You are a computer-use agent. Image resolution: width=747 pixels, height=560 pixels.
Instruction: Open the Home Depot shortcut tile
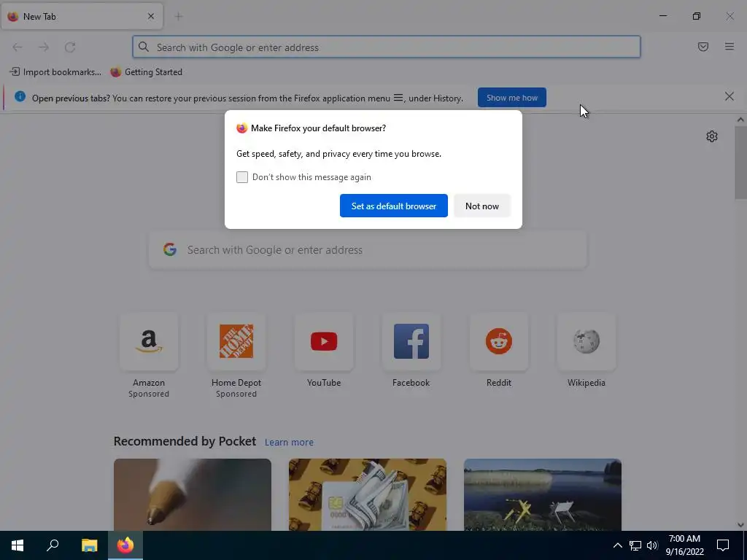236,341
